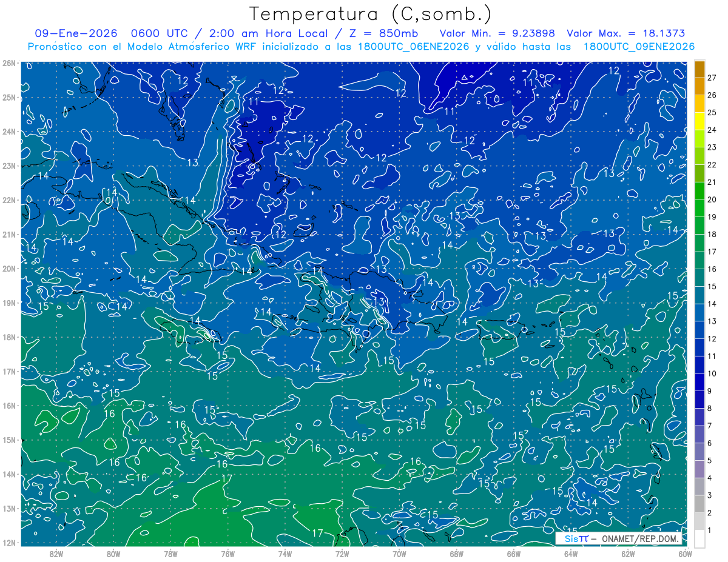Click the '82W' longitude axis label
Viewport: 728px width, 562px height.
point(56,553)
